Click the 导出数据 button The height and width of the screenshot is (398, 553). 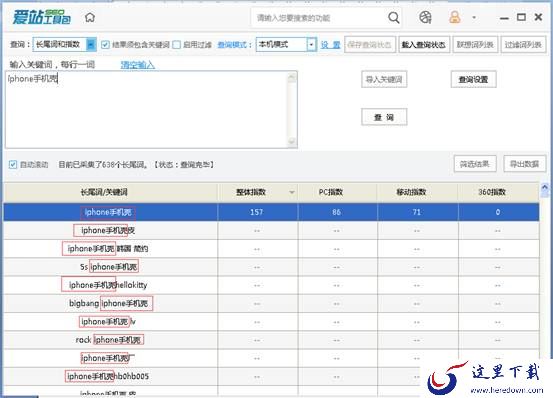[524, 164]
